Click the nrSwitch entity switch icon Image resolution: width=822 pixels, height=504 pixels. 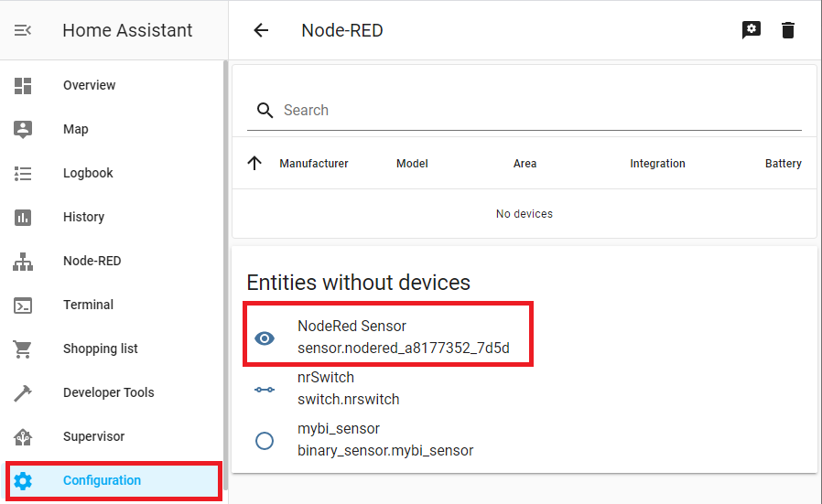point(265,390)
